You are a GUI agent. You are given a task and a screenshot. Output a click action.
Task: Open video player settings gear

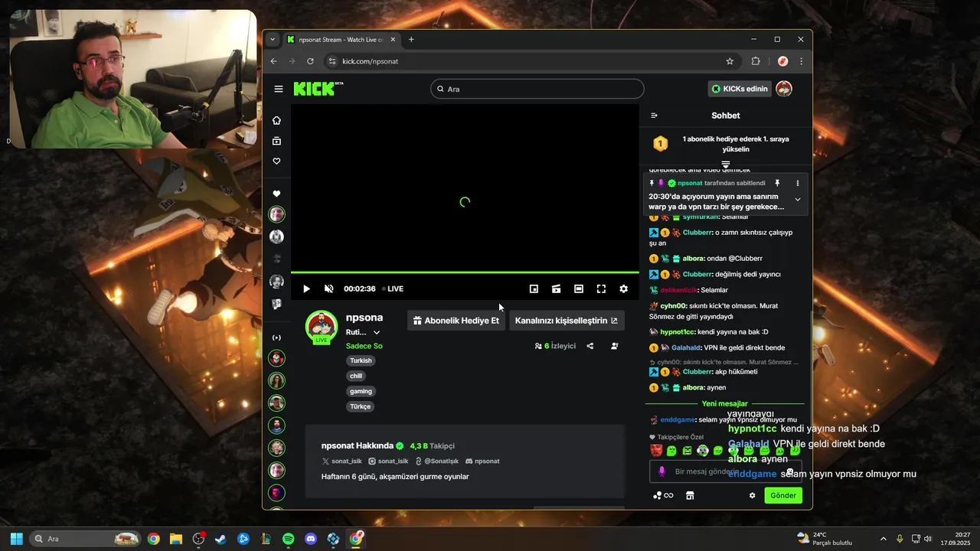(x=623, y=289)
